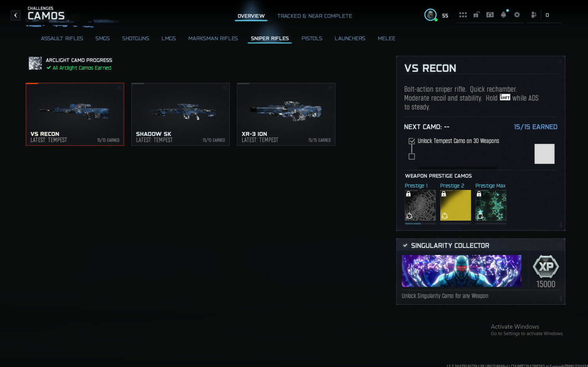Open notifications bell icon
This screenshot has height=367, width=588.
(504, 15)
